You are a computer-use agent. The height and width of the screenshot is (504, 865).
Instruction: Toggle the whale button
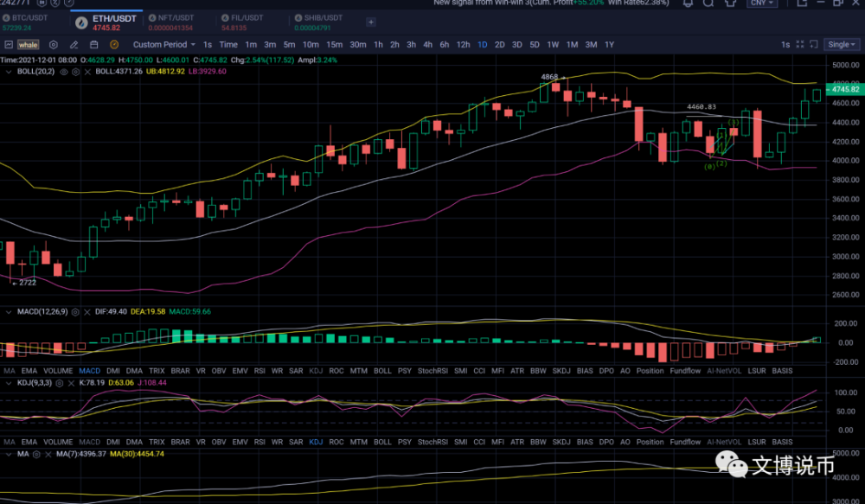pos(29,45)
